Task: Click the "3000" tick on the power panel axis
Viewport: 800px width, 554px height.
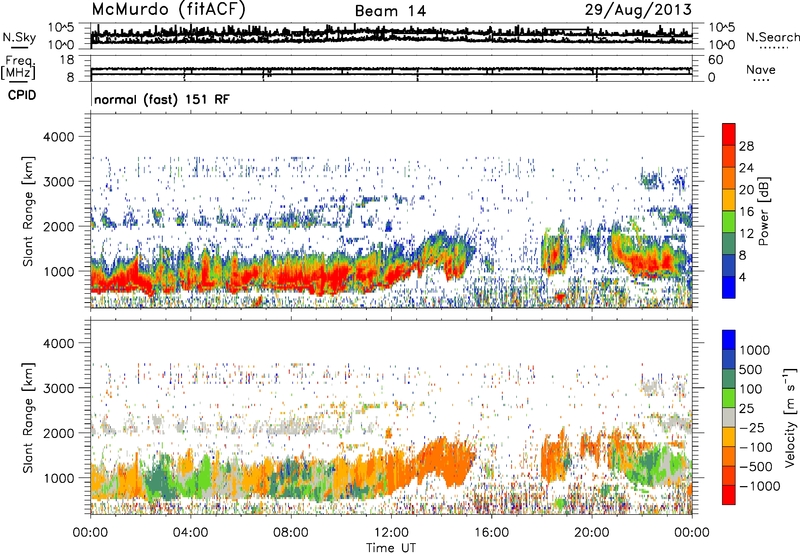Action: (x=59, y=182)
